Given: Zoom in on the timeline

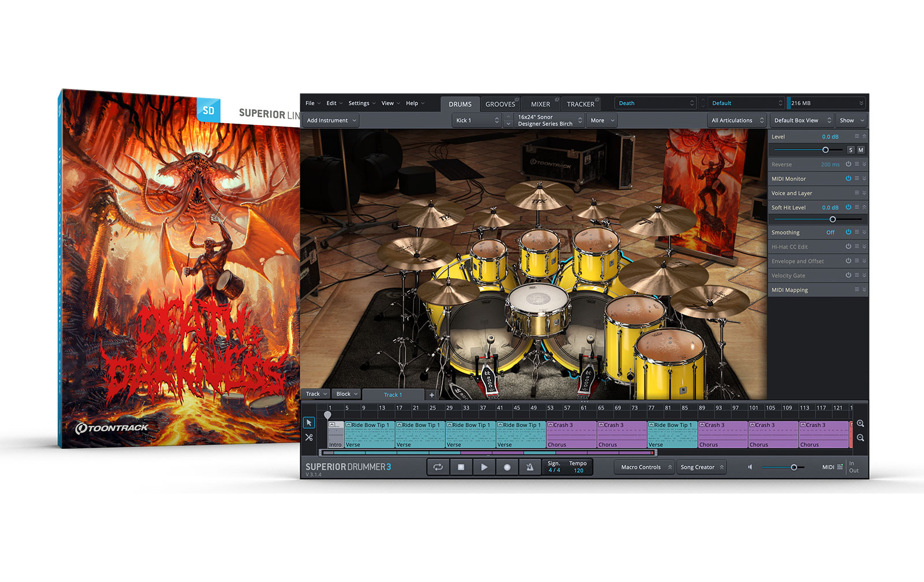Looking at the screenshot, I should point(860,424).
